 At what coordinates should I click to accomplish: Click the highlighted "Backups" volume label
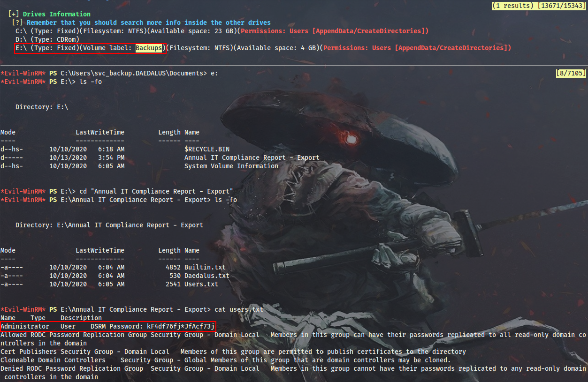tap(149, 48)
